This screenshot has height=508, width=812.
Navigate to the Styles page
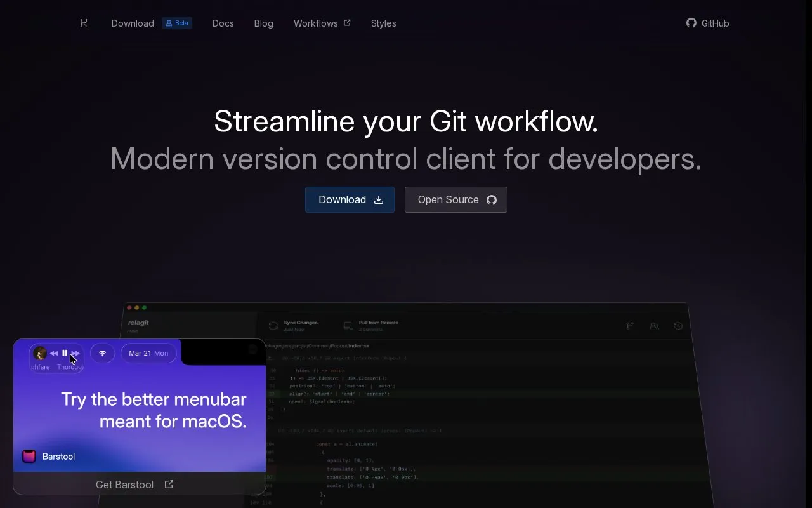[x=383, y=23]
